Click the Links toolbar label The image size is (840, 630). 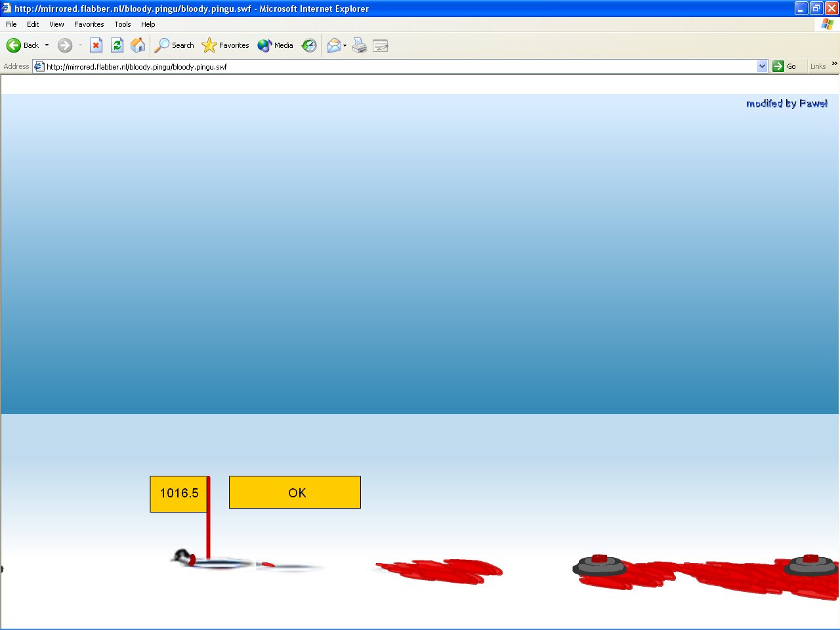coord(818,66)
